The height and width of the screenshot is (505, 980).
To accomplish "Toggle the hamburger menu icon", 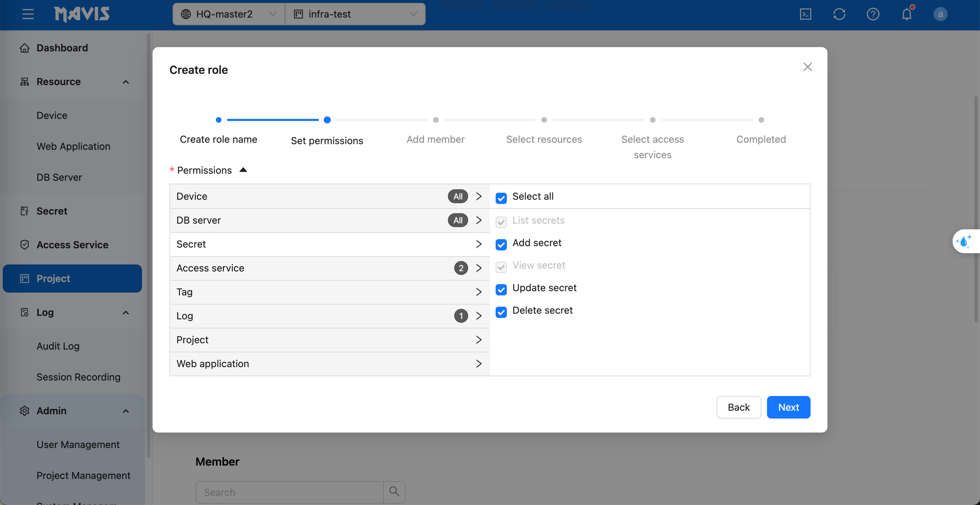I will click(x=28, y=14).
